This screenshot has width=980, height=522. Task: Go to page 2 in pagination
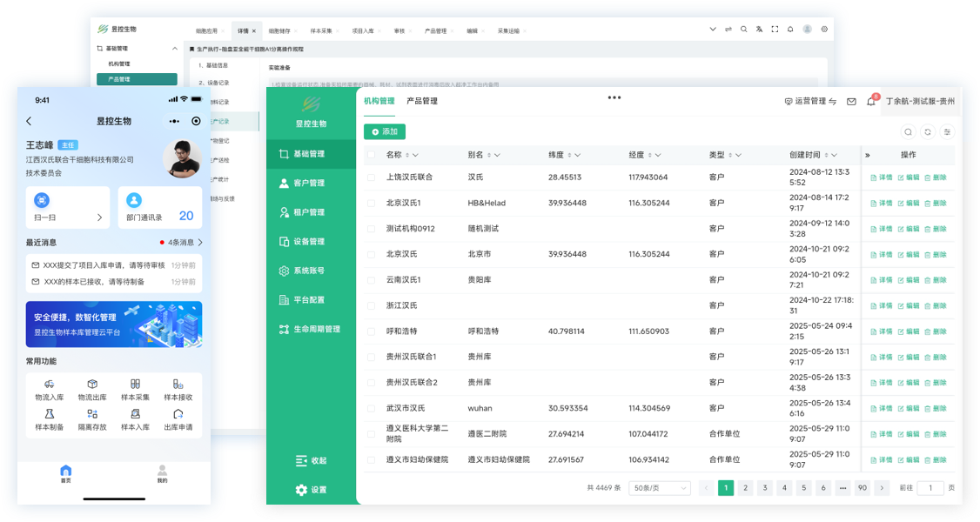click(745, 488)
